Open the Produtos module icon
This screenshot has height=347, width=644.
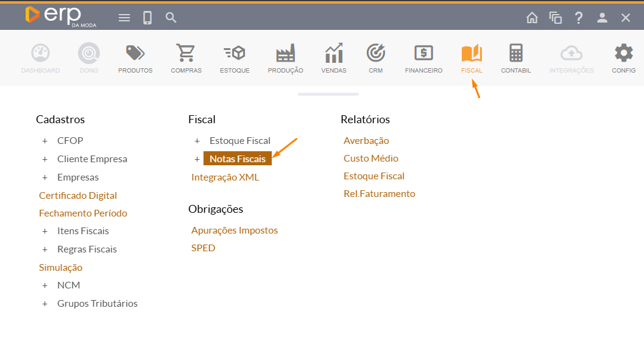tap(135, 54)
